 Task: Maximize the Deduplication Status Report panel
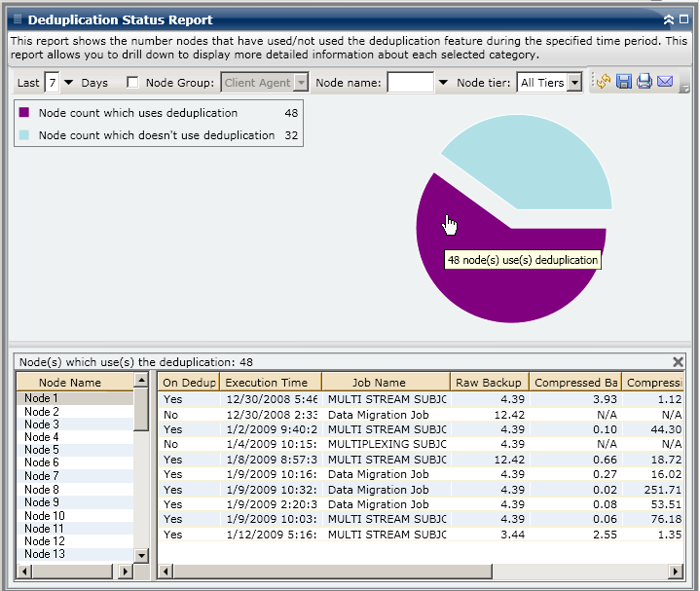tap(684, 19)
